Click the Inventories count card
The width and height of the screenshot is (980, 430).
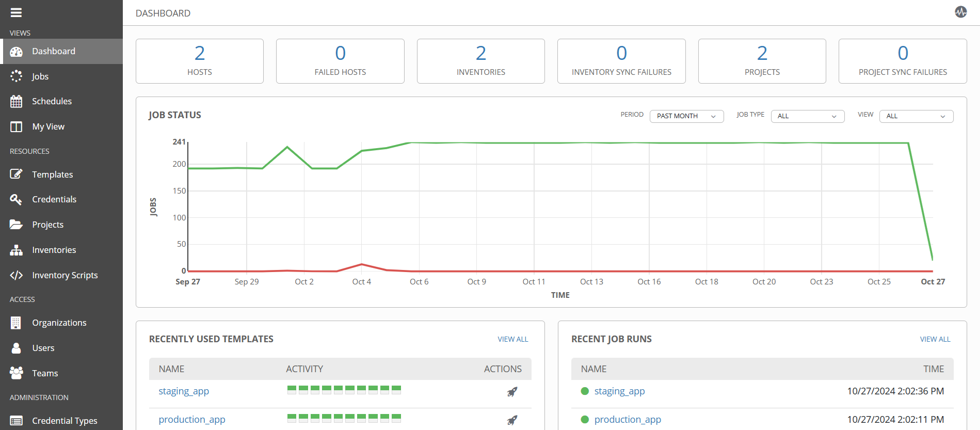coord(481,61)
